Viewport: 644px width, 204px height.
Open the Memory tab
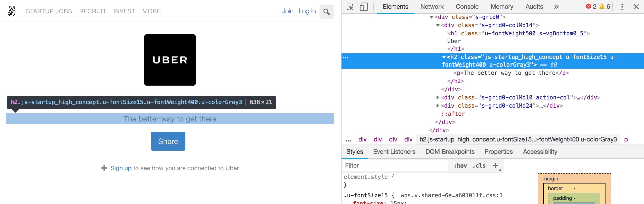pyautogui.click(x=502, y=7)
